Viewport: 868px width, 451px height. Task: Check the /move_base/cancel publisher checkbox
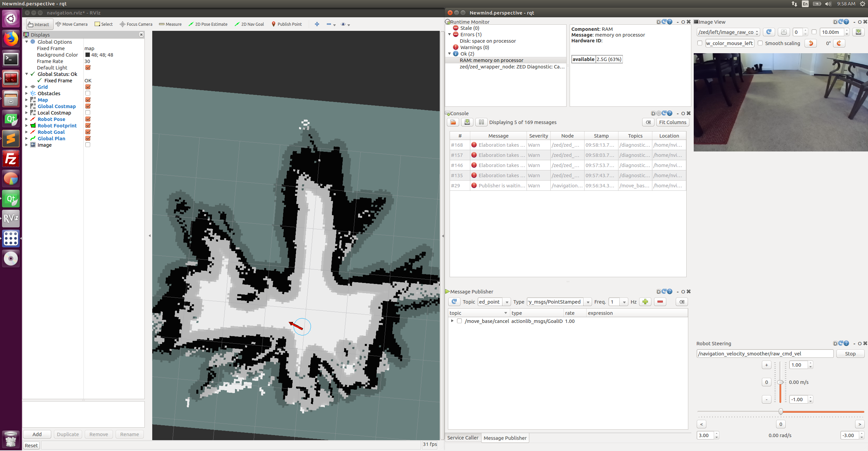[459, 321]
